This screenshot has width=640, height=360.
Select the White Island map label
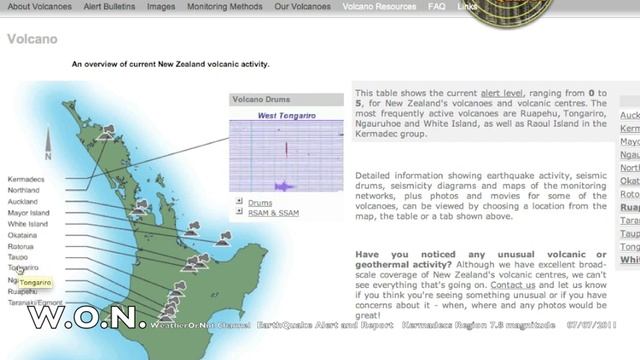pos(27,224)
